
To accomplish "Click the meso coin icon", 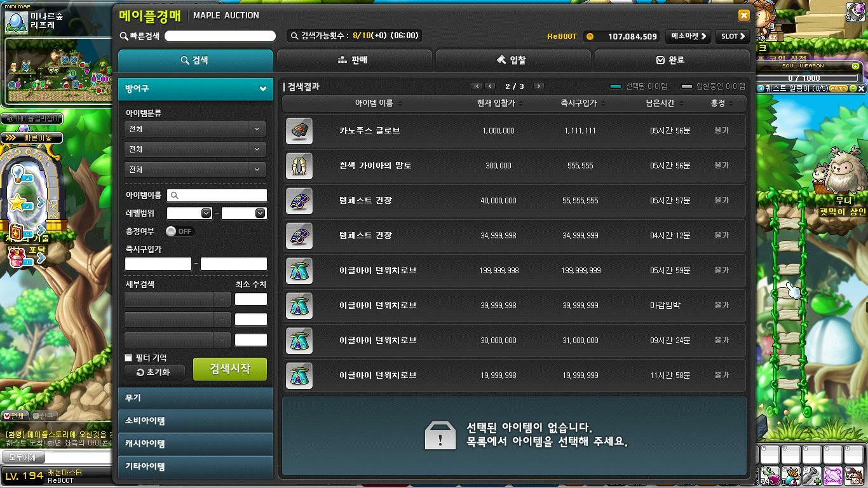I will point(590,36).
